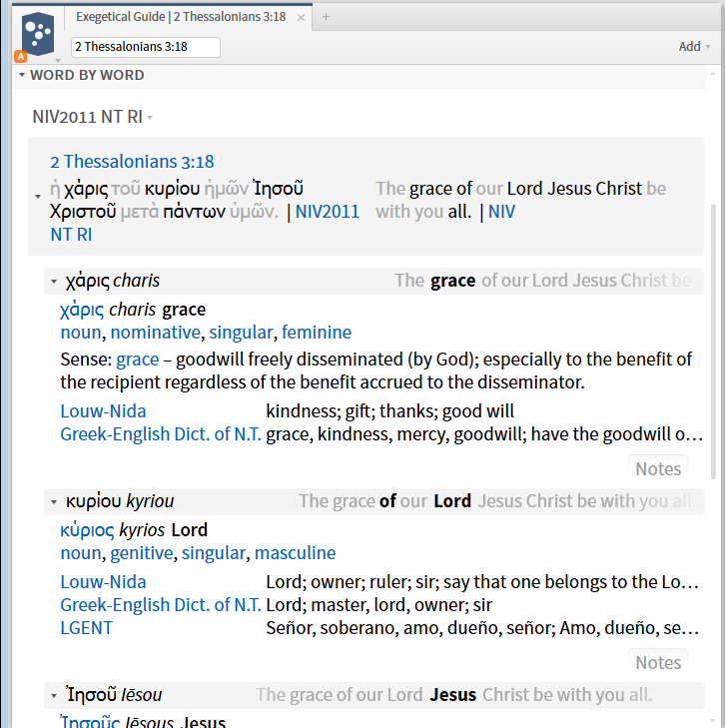
Task: Collapse the χάρις charis word entry
Action: 54,282
